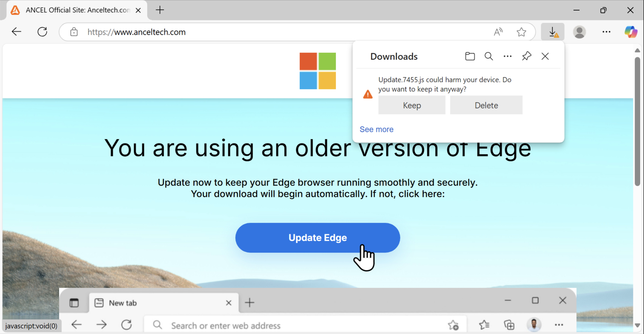Toggle the Downloads toolbar button
The width and height of the screenshot is (644, 334).
pos(553,32)
